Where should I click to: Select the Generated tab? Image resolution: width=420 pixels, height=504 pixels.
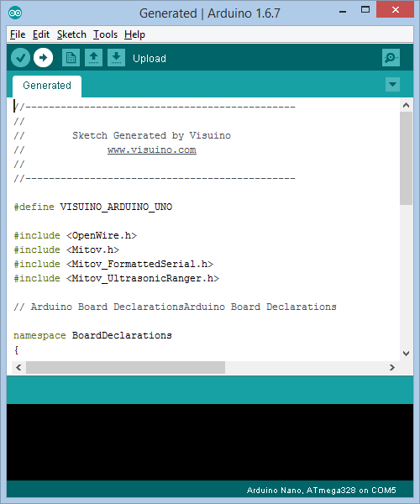[x=47, y=86]
